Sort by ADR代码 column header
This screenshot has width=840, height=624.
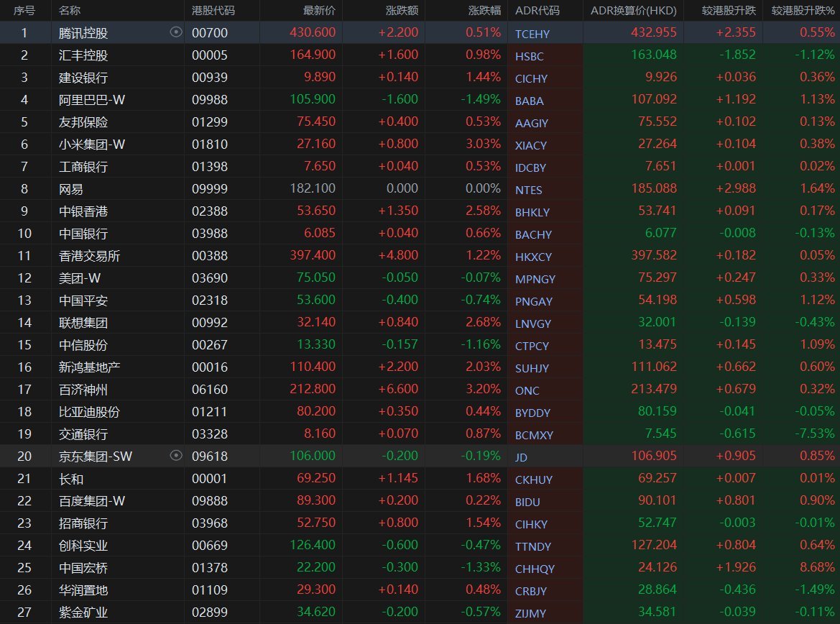(x=537, y=10)
